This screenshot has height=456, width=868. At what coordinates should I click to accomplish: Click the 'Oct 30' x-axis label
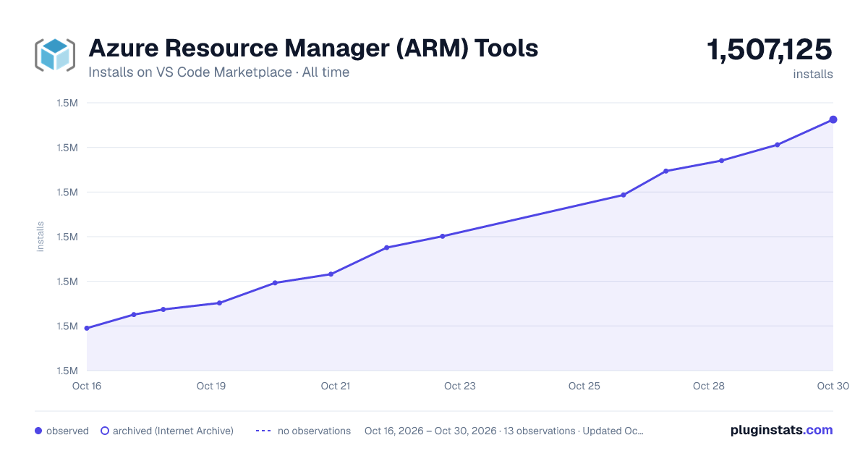tap(832, 386)
